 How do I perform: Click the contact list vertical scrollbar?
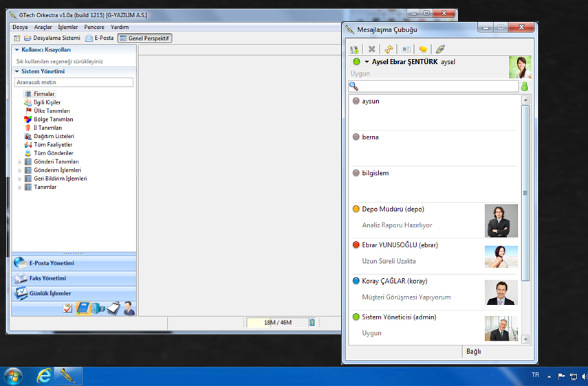coord(525,192)
